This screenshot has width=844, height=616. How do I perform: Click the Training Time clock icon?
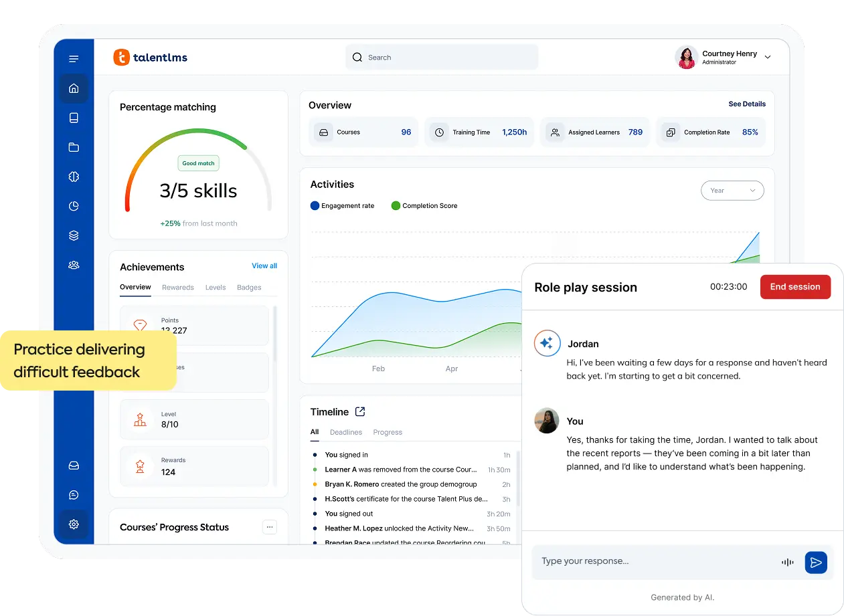(439, 132)
